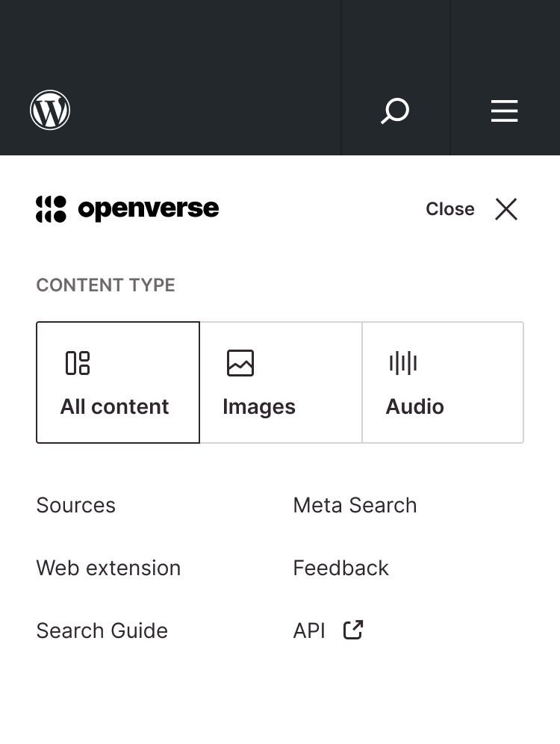
Task: Switch to the Audio content type
Action: [x=443, y=382]
